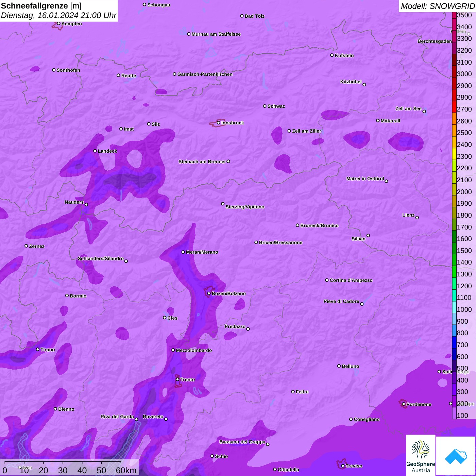Click the Mezzolombardo label
The width and height of the screenshot is (476, 476).
[194, 350]
